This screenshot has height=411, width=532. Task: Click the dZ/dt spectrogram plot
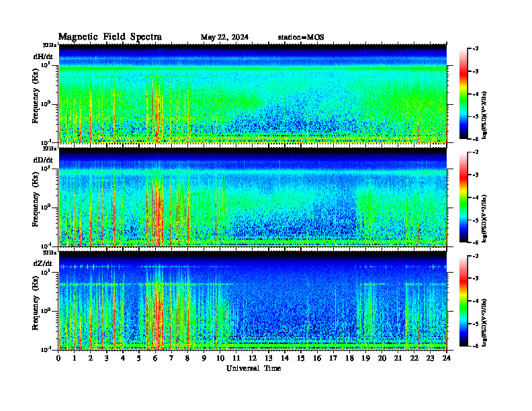253,301
